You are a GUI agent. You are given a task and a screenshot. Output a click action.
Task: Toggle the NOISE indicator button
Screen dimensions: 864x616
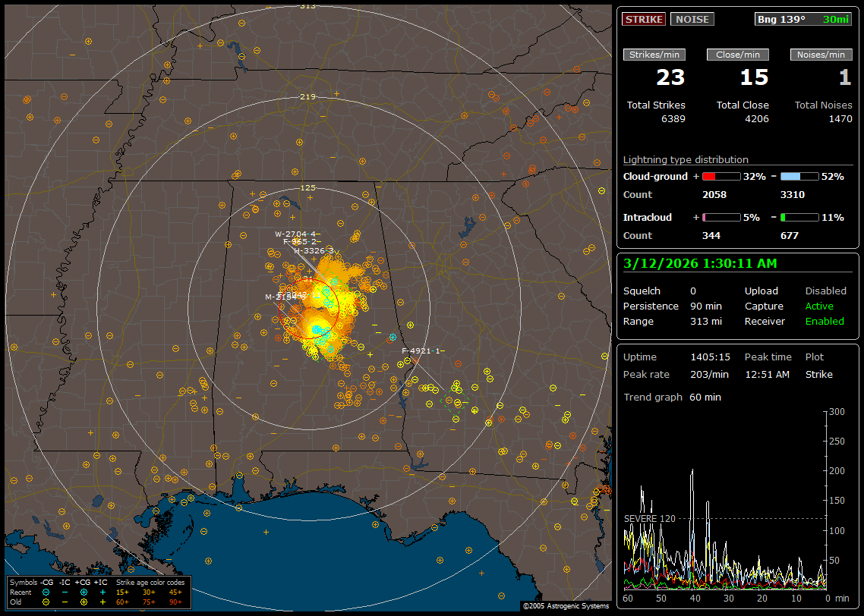[692, 19]
